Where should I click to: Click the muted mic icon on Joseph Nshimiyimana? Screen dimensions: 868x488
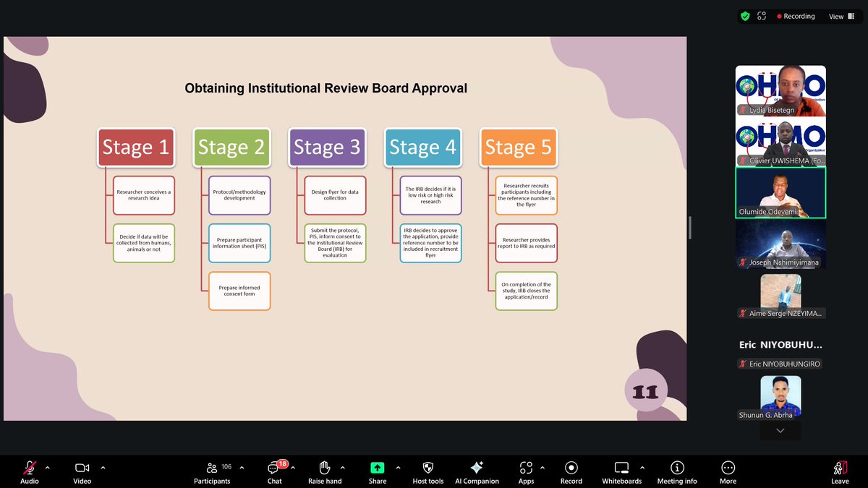(743, 262)
